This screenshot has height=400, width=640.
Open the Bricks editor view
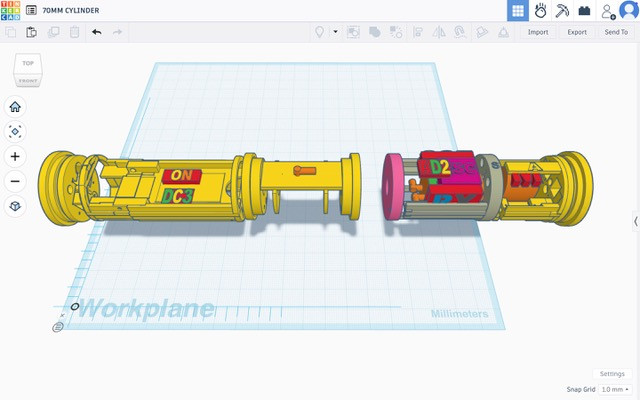584,11
